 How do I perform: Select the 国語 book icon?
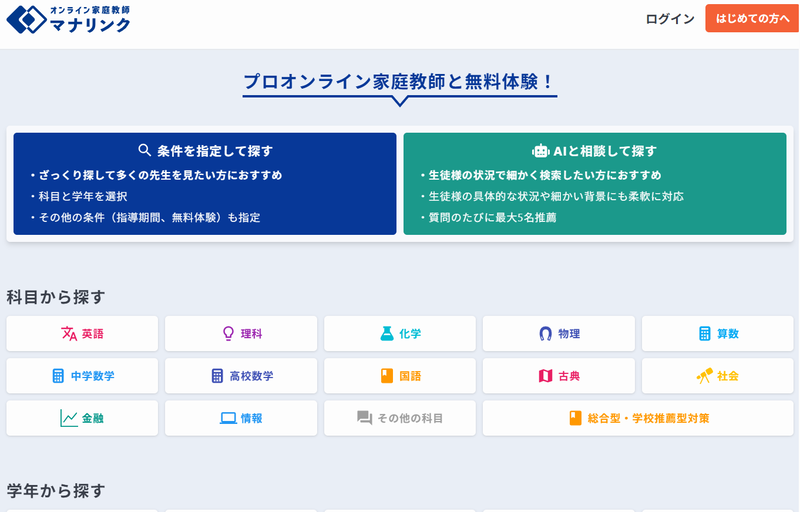(386, 376)
